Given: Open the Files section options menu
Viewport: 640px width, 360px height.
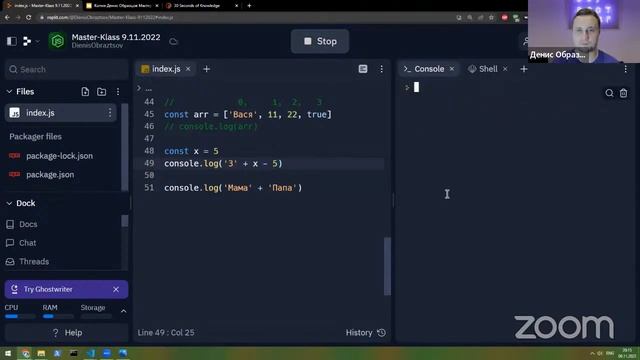Looking at the screenshot, I should point(118,92).
